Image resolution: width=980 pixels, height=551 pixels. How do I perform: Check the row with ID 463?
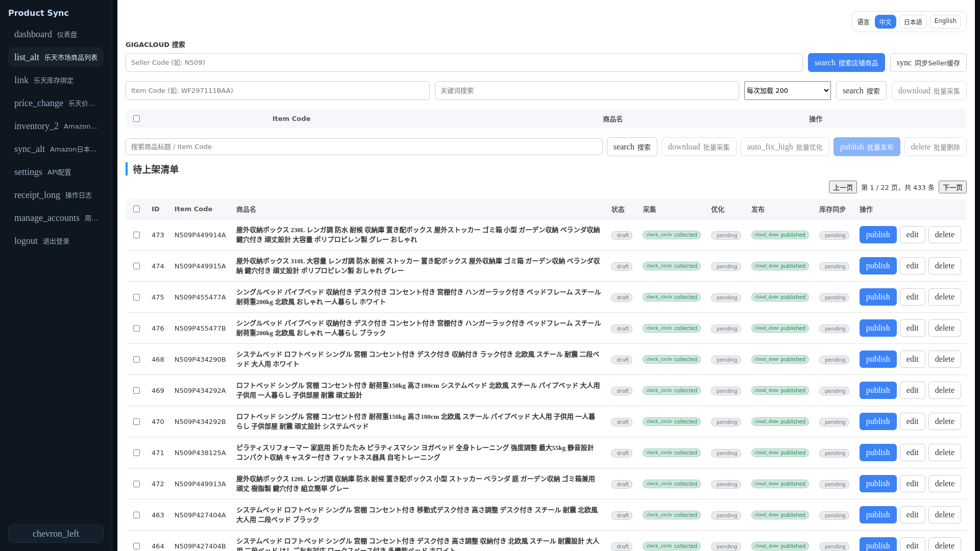136,515
